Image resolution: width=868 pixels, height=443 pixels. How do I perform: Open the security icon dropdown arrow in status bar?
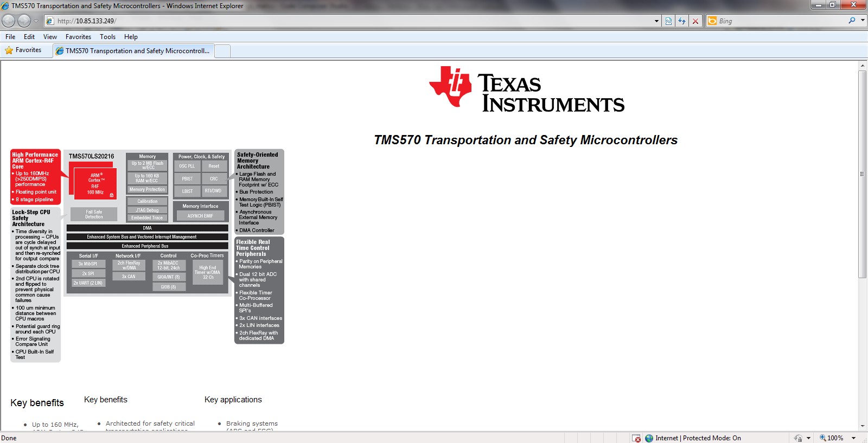(808, 438)
